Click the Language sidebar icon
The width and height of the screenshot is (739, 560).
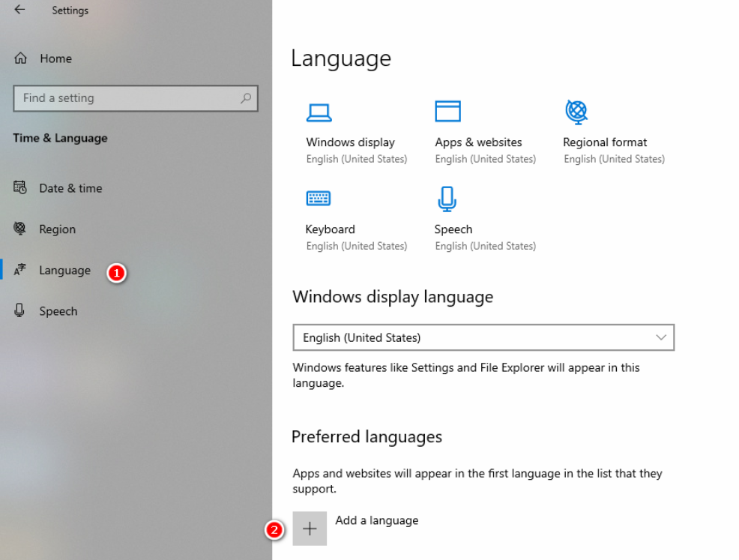[19, 269]
